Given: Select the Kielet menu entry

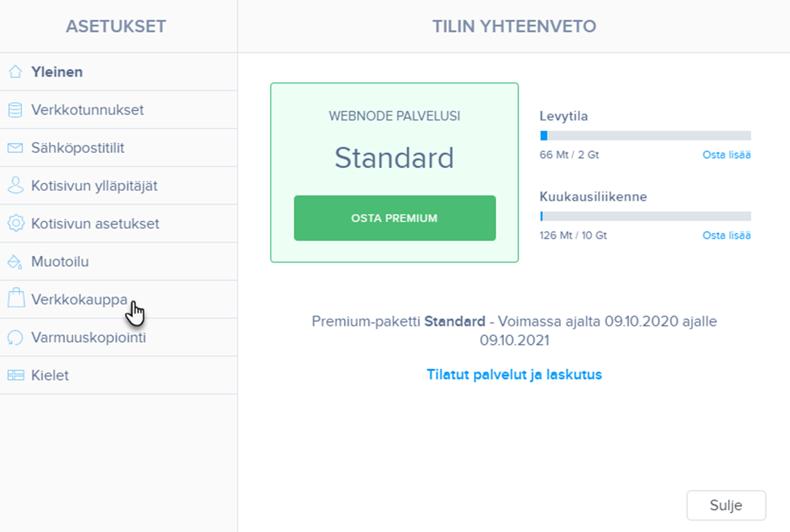Looking at the screenshot, I should coord(50,376).
